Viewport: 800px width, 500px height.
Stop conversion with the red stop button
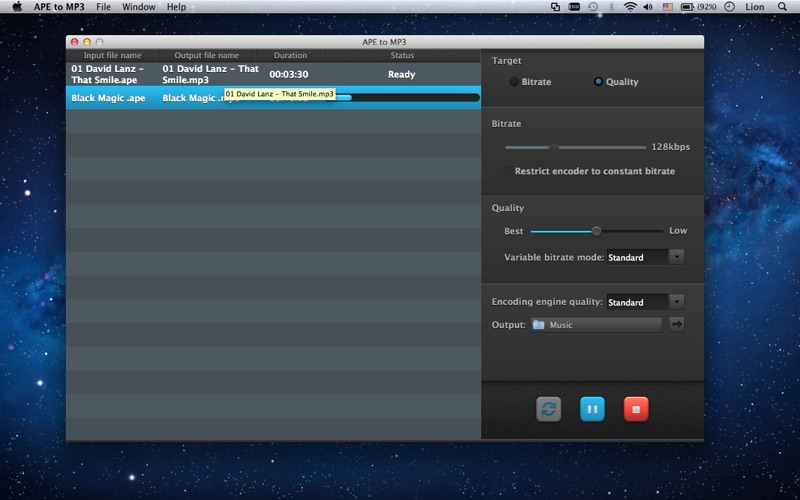[636, 409]
